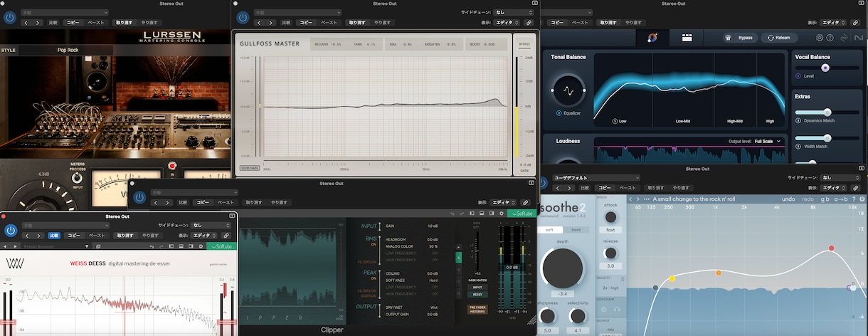Image resolution: width=868 pixels, height=336 pixels.
Task: Click redo in soothe2 plugin
Action: pos(808,199)
